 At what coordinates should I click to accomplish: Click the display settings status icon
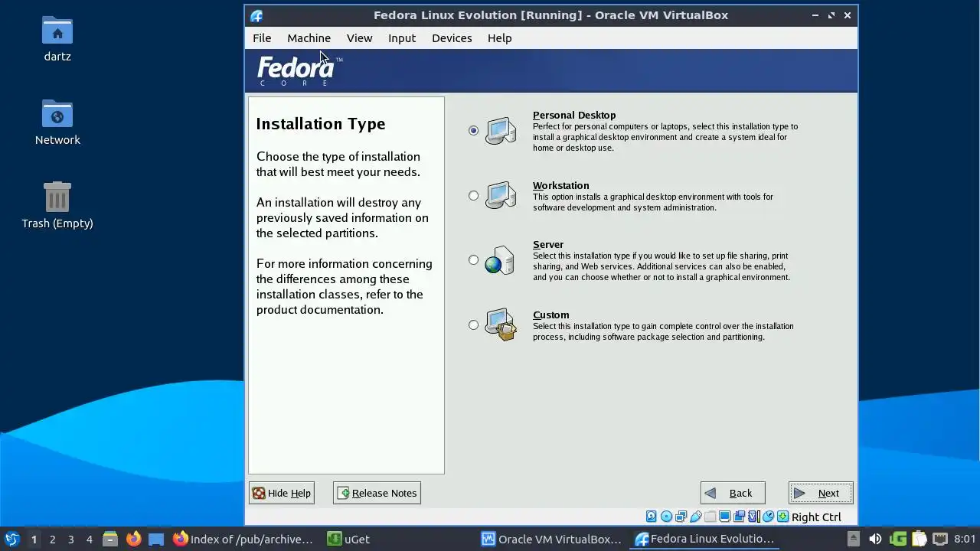click(x=725, y=517)
